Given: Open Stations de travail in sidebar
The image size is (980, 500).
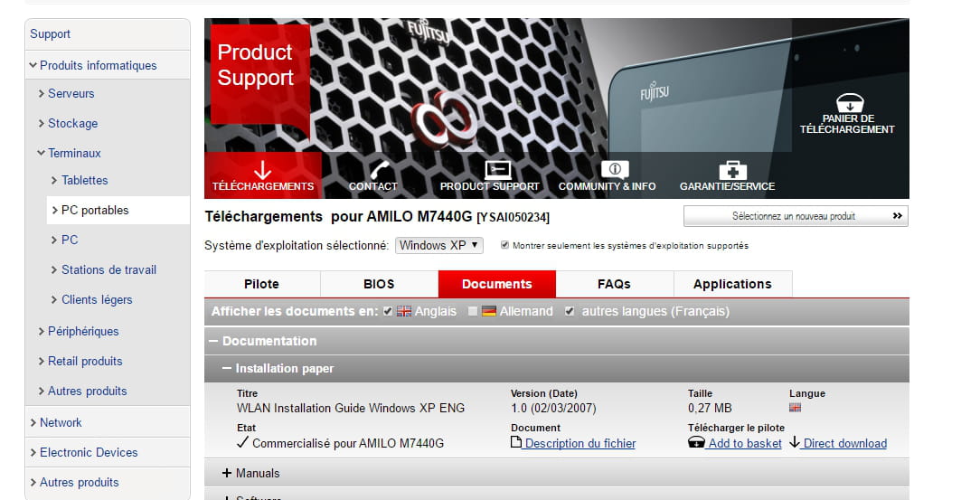Looking at the screenshot, I should [x=108, y=269].
